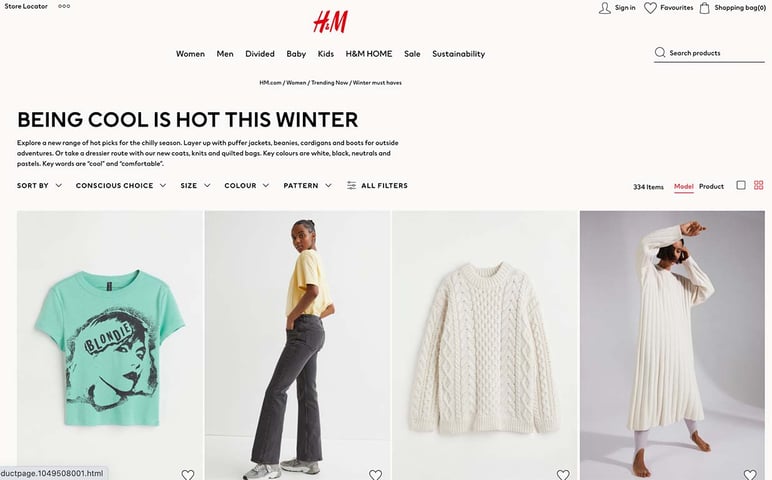Open the Women menu
Image resolution: width=772 pixels, height=480 pixels.
pyautogui.click(x=190, y=54)
